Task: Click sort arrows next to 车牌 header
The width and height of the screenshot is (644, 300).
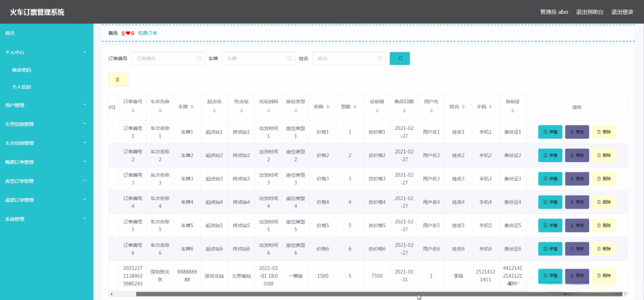Action: (x=192, y=107)
